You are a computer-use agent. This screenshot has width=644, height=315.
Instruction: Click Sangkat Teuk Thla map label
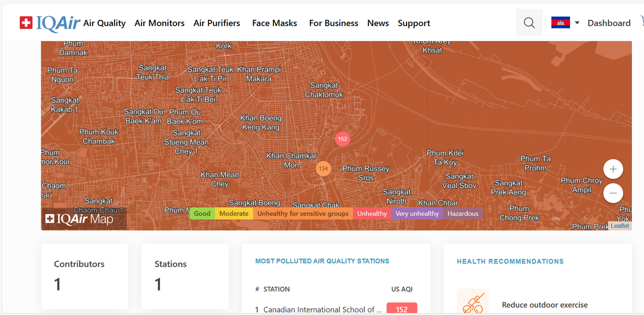click(152, 72)
